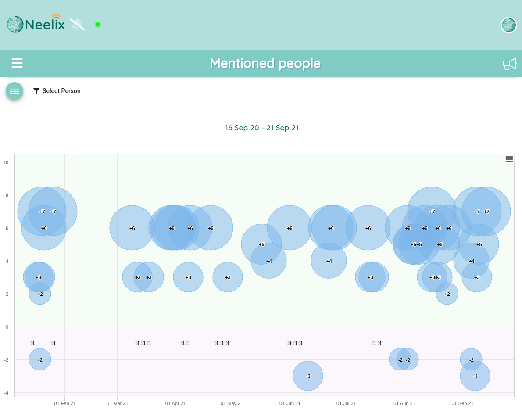
Task: Open the hamburger navigation menu
Action: click(17, 63)
